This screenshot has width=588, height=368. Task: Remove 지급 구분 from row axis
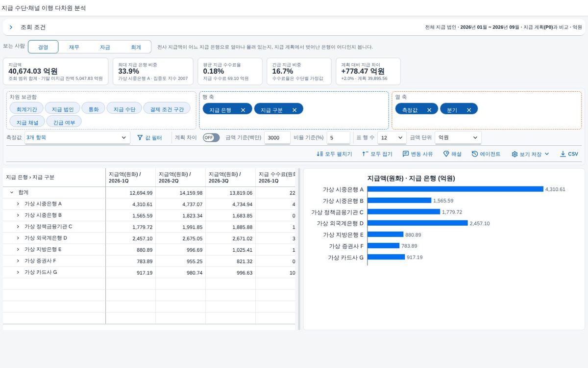coord(294,110)
